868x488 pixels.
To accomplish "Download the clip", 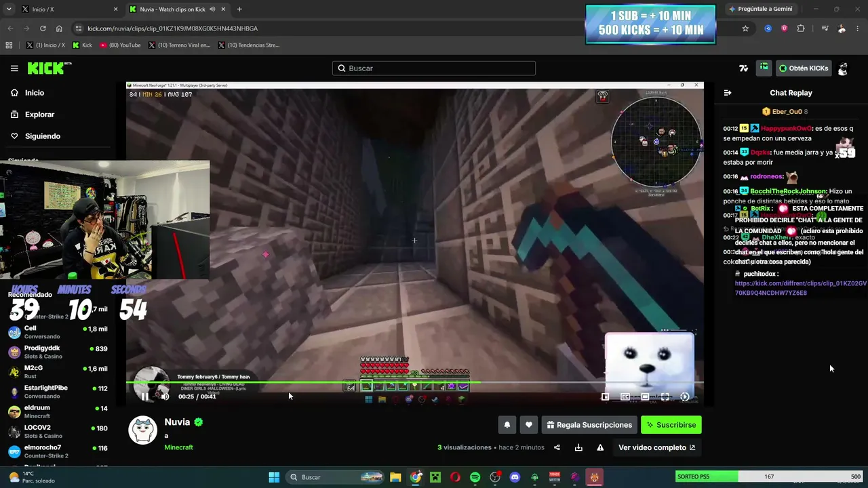I will click(578, 447).
